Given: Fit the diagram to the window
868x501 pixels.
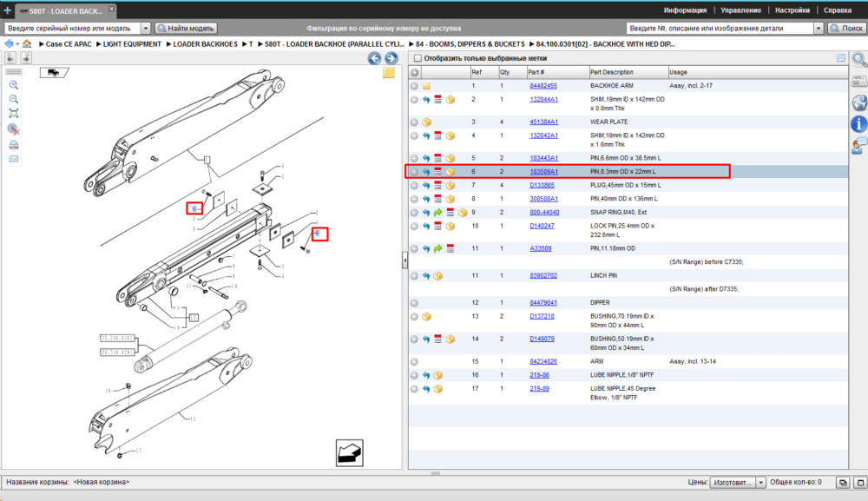Looking at the screenshot, I should pos(14,114).
